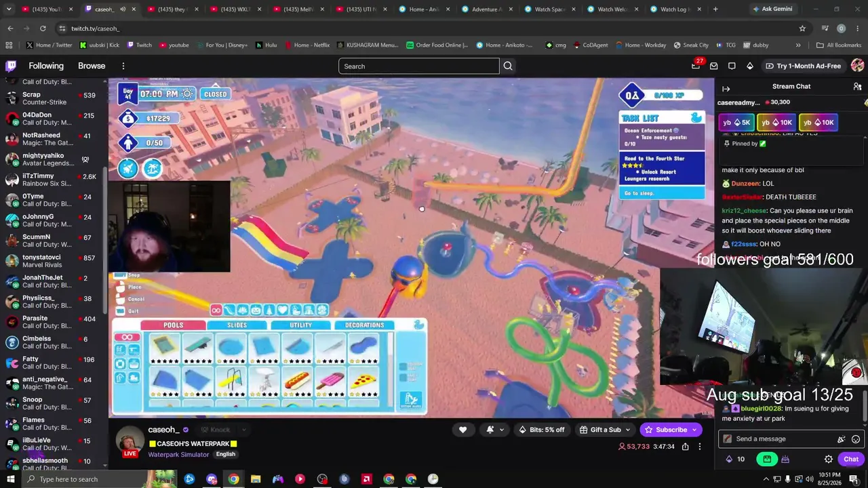The height and width of the screenshot is (488, 868).
Task: Switch to the Adventure browser tab
Action: tap(486, 9)
